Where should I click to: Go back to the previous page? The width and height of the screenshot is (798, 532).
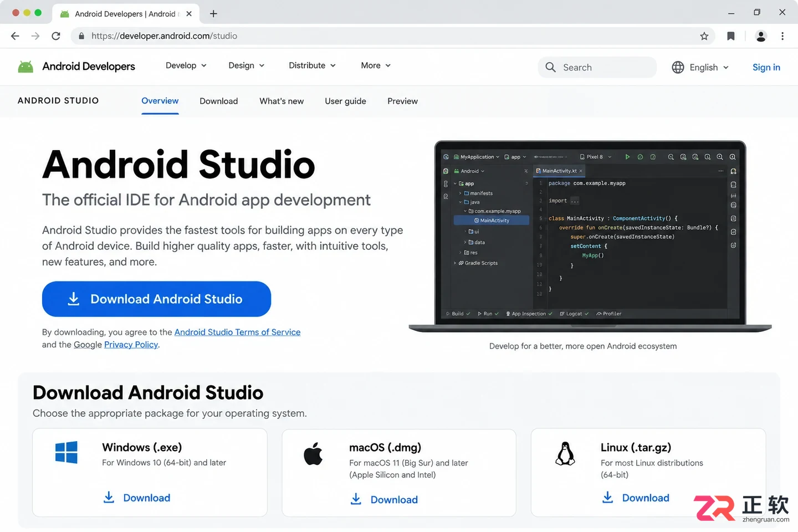click(x=15, y=36)
